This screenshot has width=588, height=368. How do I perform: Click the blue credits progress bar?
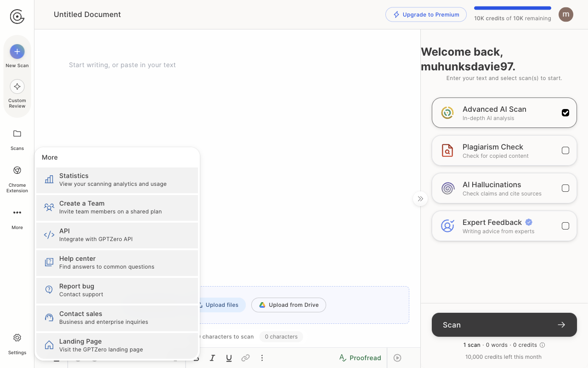[x=513, y=8]
